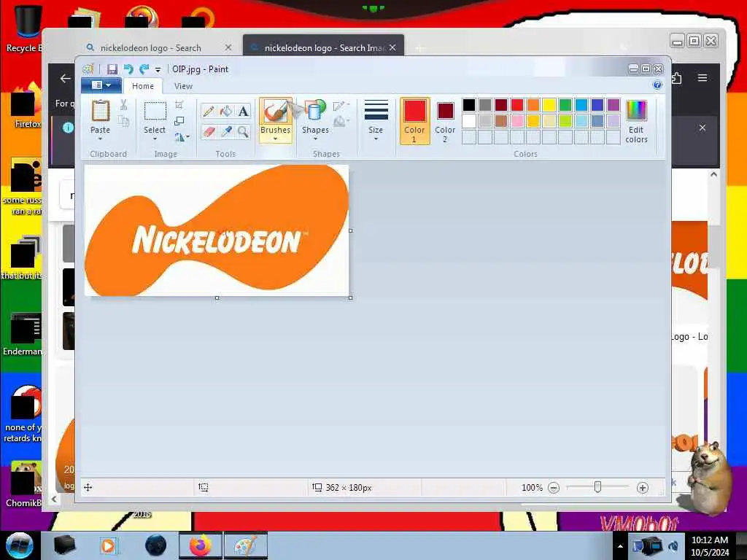Viewport: 747px width, 560px height.
Task: Expand the Select dropdown arrow
Action: [x=155, y=139]
